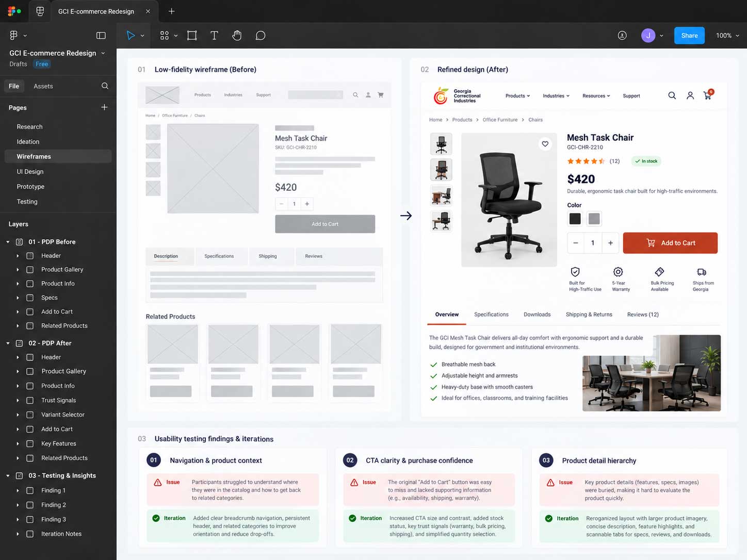Select the Variant Selector layer
Viewport: 747px width, 560px height.
pyautogui.click(x=63, y=415)
